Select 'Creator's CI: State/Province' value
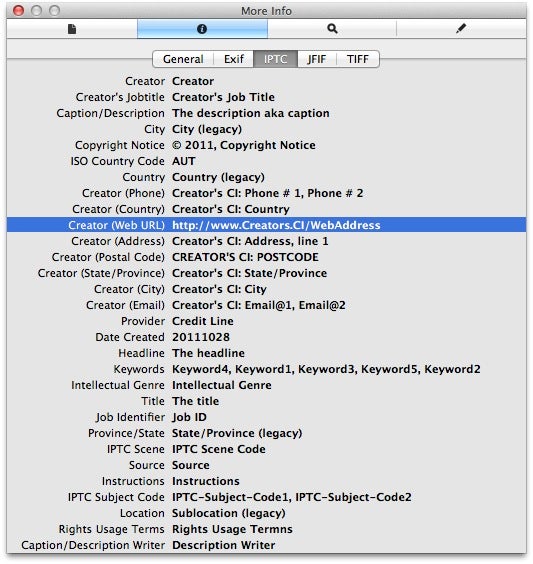Viewport: 533px width, 564px height. click(249, 273)
